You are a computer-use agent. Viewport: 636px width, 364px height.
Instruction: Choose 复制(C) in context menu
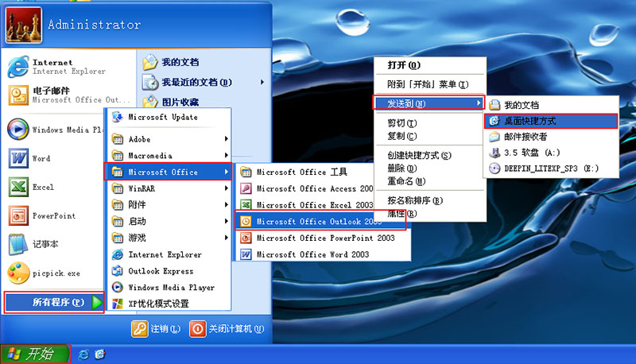(429, 136)
